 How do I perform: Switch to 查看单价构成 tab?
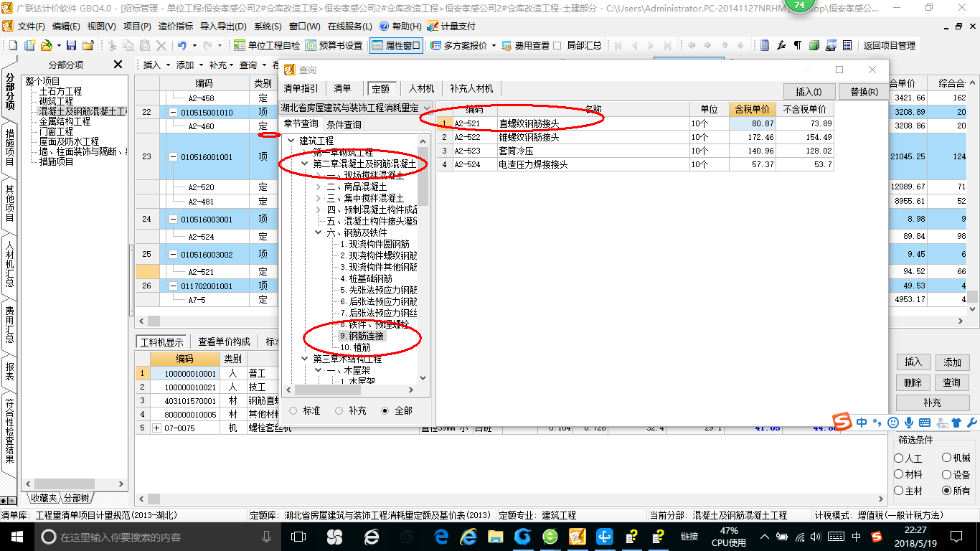pyautogui.click(x=225, y=342)
